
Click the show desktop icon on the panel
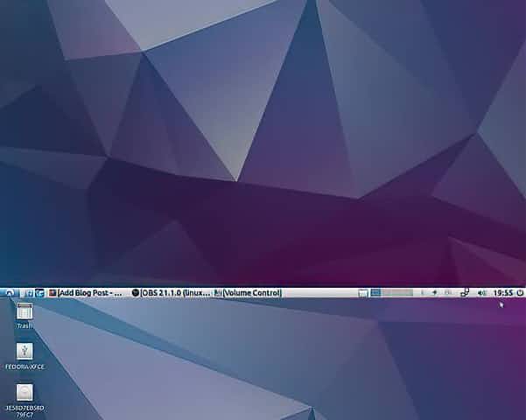[x=363, y=292]
